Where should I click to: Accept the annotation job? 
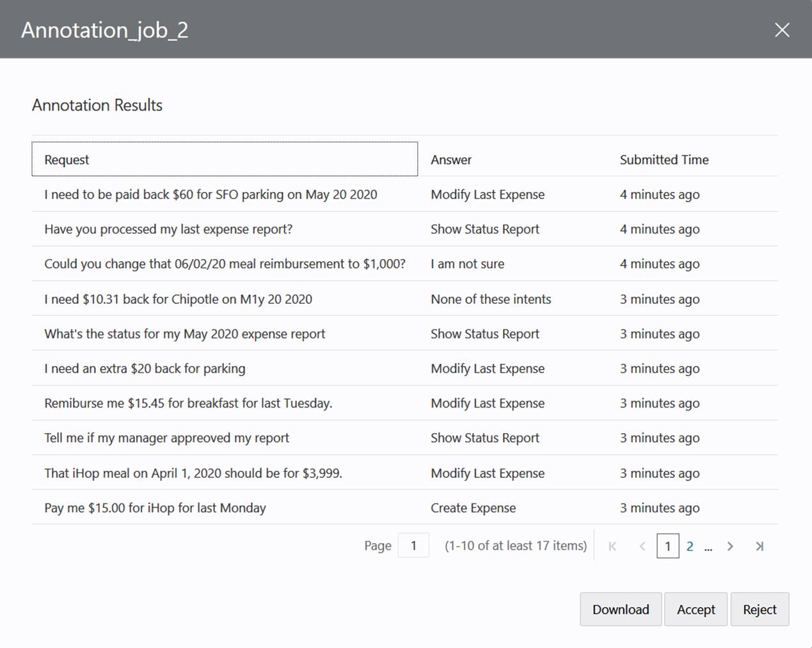tap(696, 609)
